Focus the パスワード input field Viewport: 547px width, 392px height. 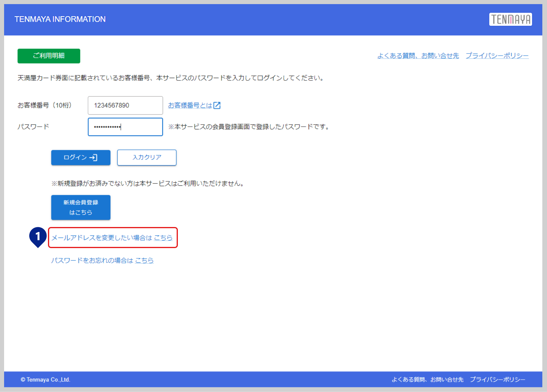tap(125, 127)
